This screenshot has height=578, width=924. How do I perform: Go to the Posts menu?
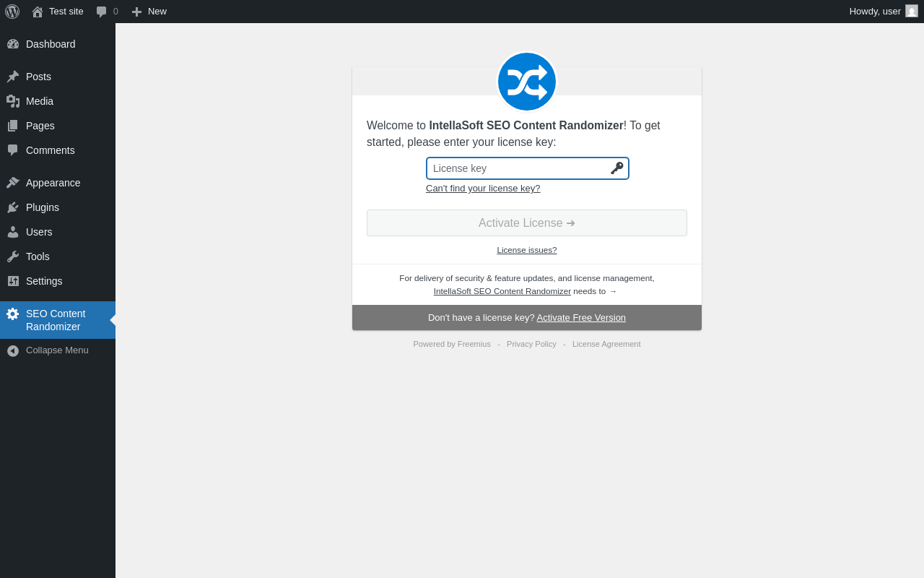(x=58, y=77)
